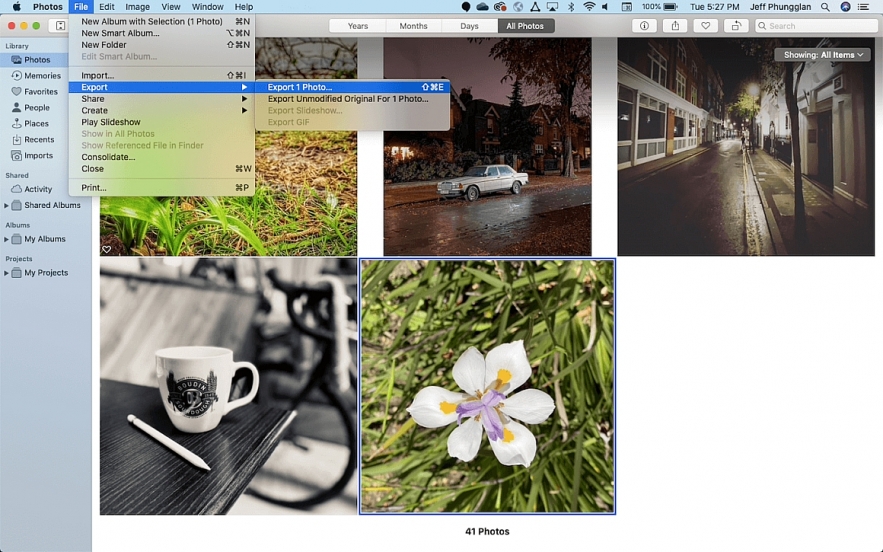Switch to the Years view

click(357, 26)
